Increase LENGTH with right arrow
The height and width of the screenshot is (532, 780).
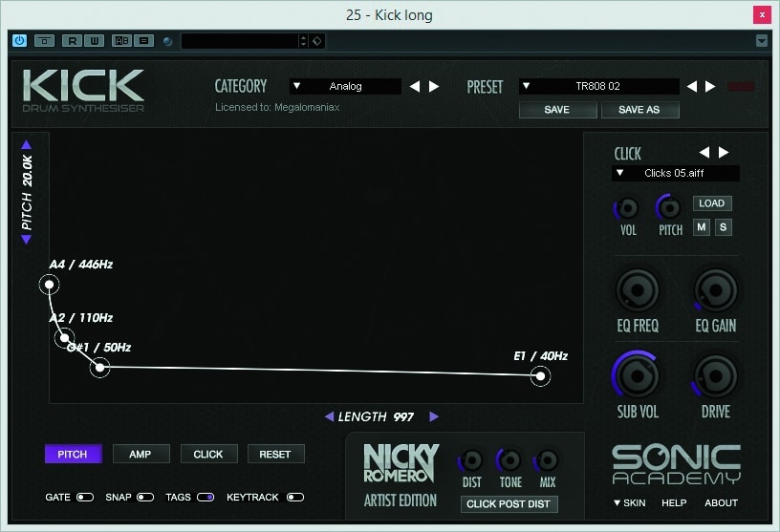point(434,416)
